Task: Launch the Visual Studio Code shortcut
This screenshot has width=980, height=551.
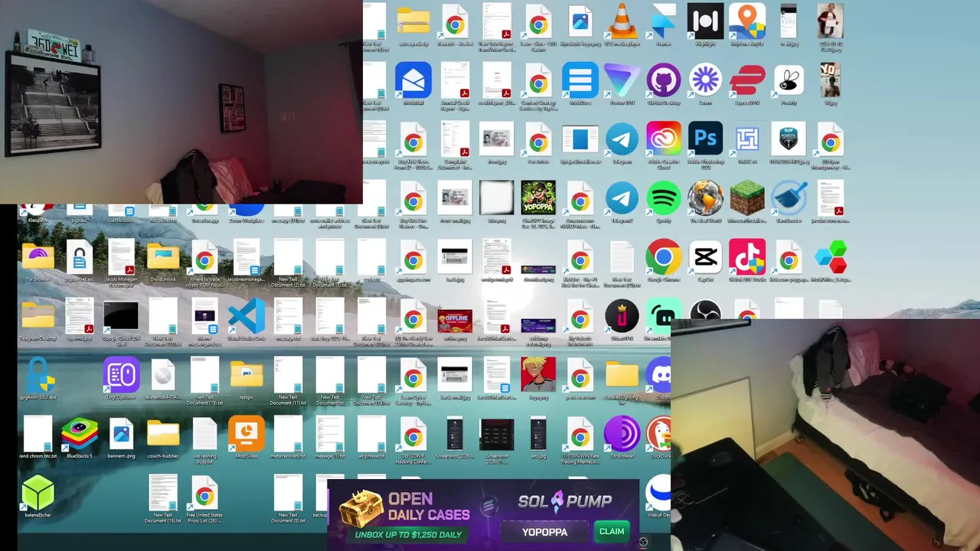Action: [247, 317]
